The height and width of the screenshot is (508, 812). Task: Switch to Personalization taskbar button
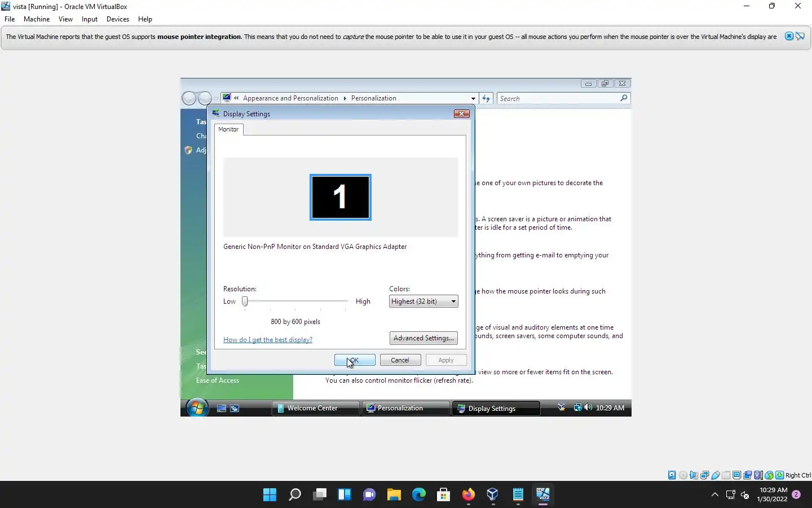(x=406, y=408)
